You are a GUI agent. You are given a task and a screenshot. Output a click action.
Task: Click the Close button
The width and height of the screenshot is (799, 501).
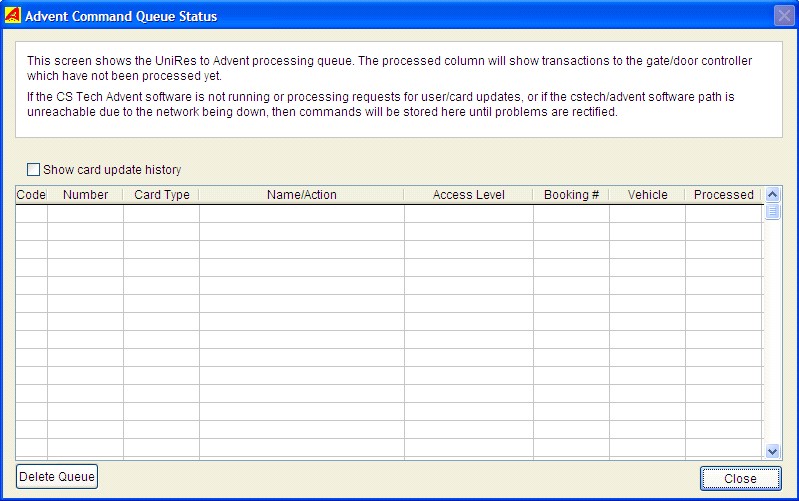click(x=740, y=479)
